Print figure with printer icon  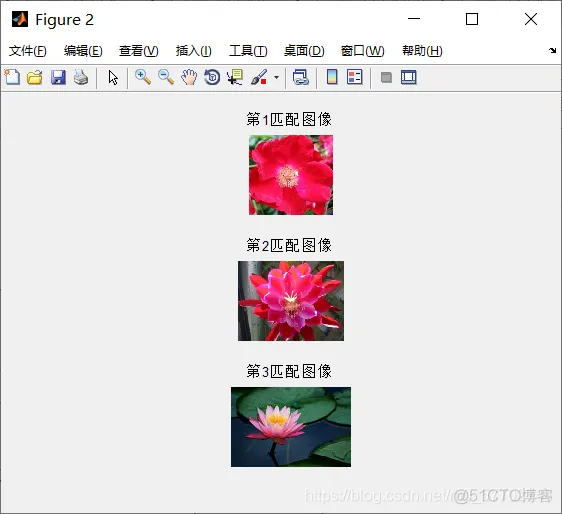(81, 77)
